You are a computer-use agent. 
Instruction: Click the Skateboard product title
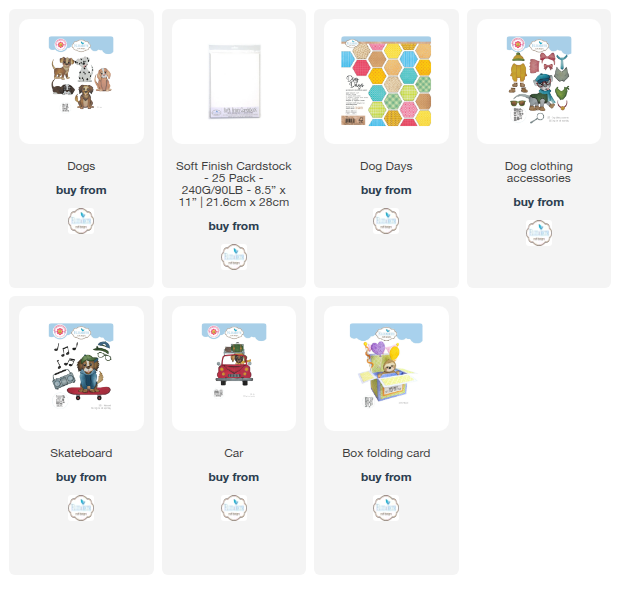pos(81,453)
